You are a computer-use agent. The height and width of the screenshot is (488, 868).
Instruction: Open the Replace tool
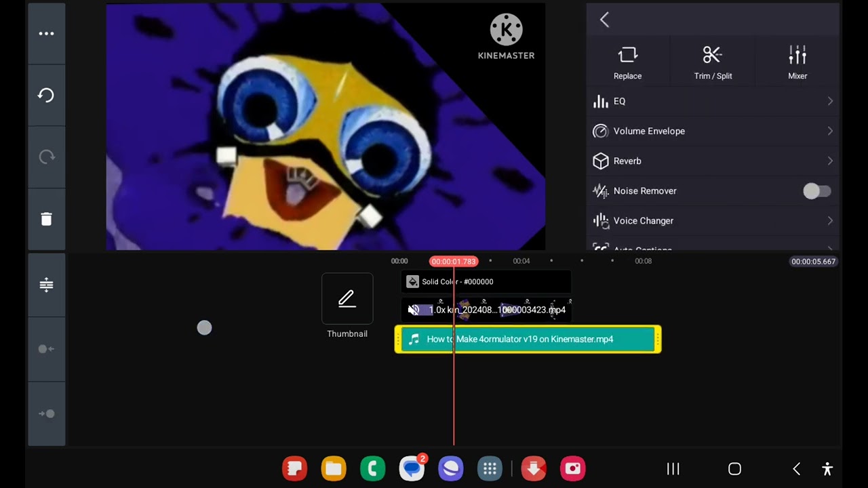pyautogui.click(x=627, y=62)
